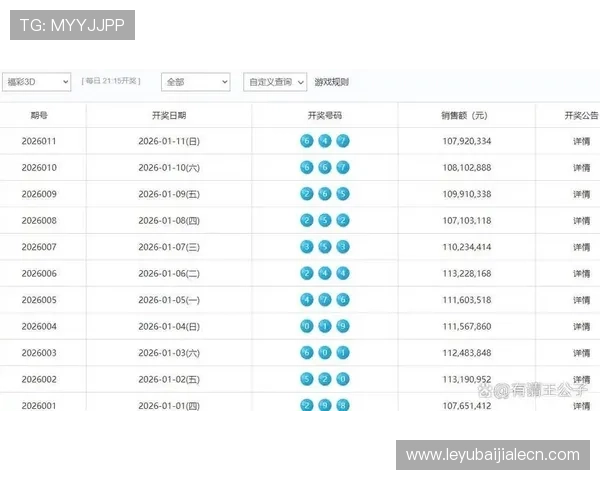Select date 2026-01-03(六)
Image resolution: width=600 pixels, height=480 pixels.
click(169, 353)
